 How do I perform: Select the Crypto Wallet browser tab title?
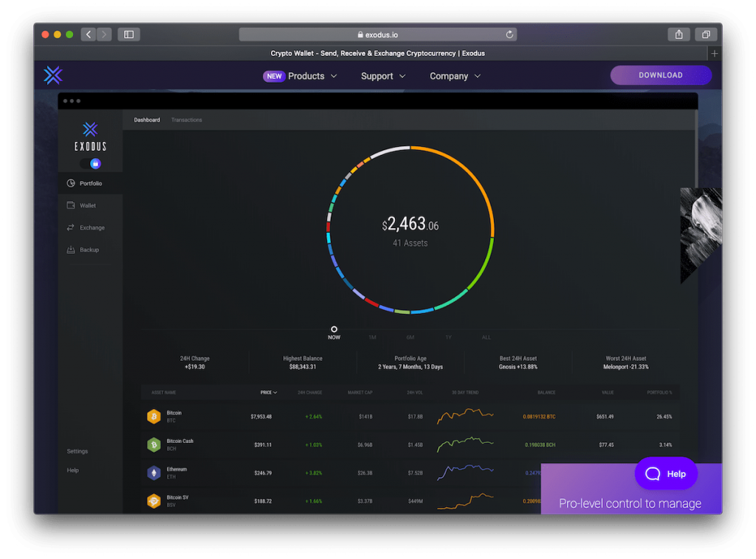pyautogui.click(x=377, y=53)
